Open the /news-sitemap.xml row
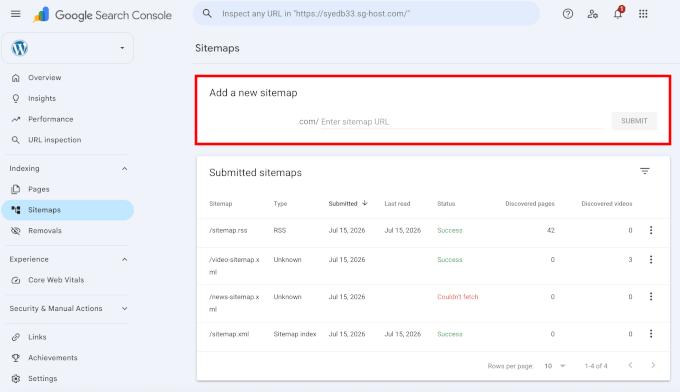Image resolution: width=680 pixels, height=392 pixels. pyautogui.click(x=433, y=303)
